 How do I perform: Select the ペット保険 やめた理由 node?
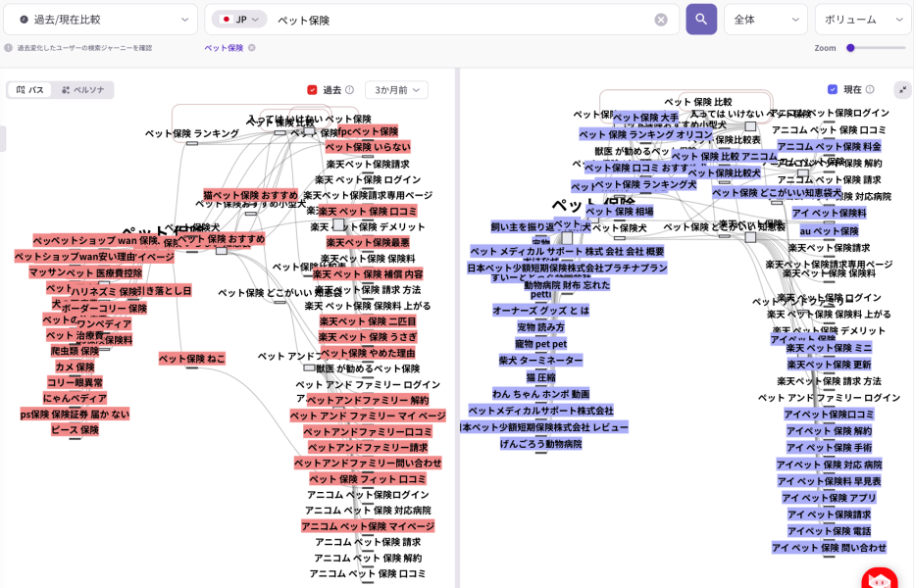tap(368, 353)
